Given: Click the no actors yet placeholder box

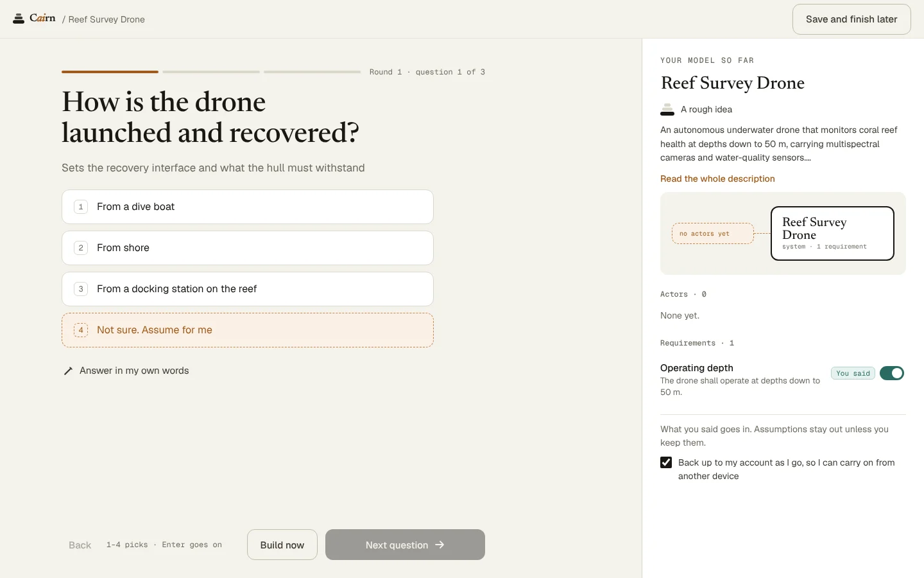Looking at the screenshot, I should (713, 234).
